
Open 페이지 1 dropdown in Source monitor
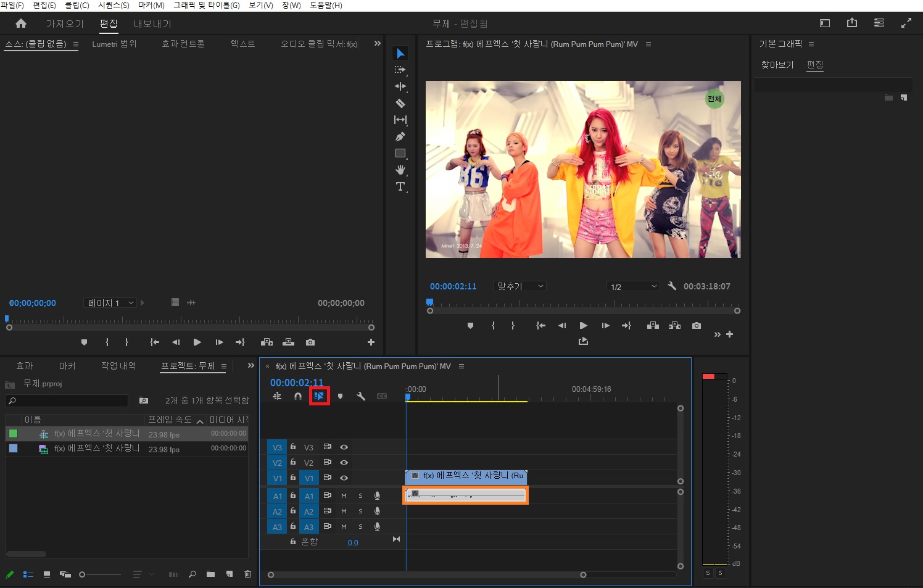pos(110,303)
